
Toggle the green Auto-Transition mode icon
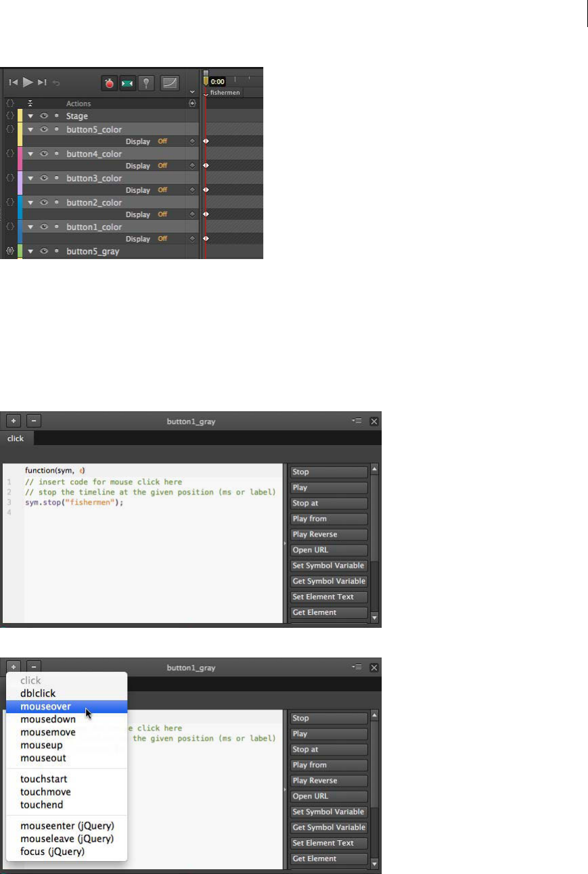[128, 83]
